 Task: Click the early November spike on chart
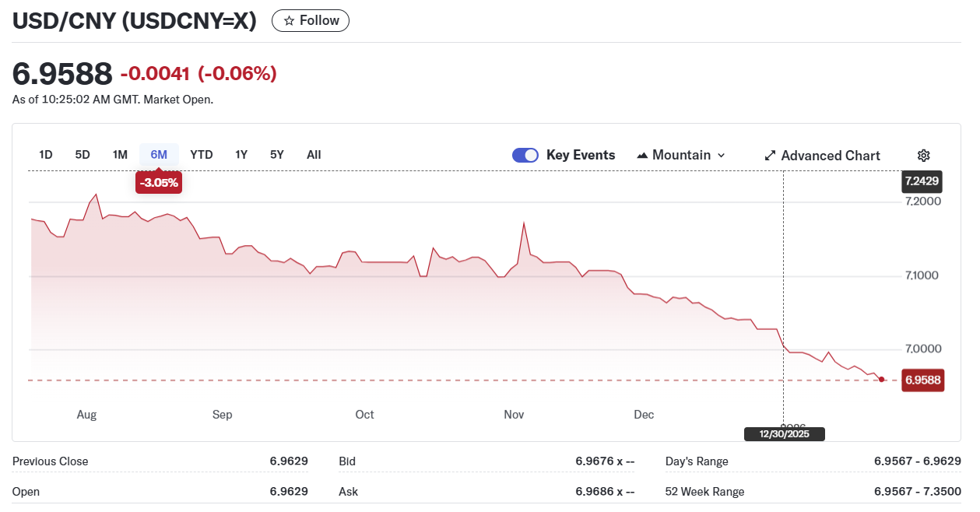point(524,224)
